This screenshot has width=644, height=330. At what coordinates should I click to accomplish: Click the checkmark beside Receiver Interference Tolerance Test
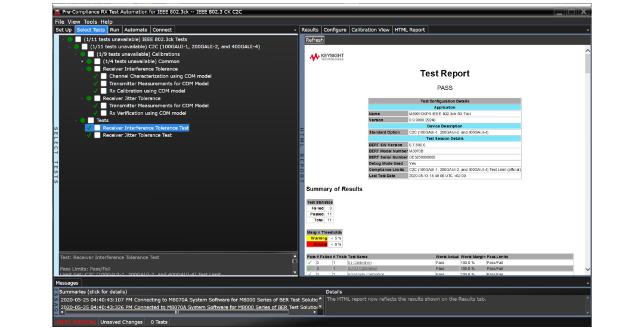tap(89, 127)
